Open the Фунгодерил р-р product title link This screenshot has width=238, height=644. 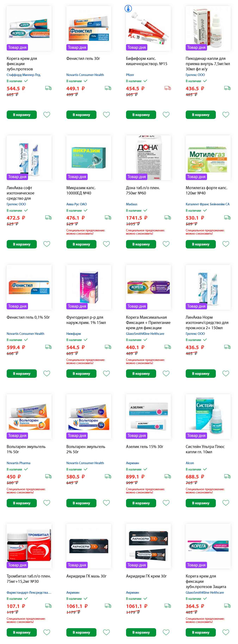tap(86, 320)
